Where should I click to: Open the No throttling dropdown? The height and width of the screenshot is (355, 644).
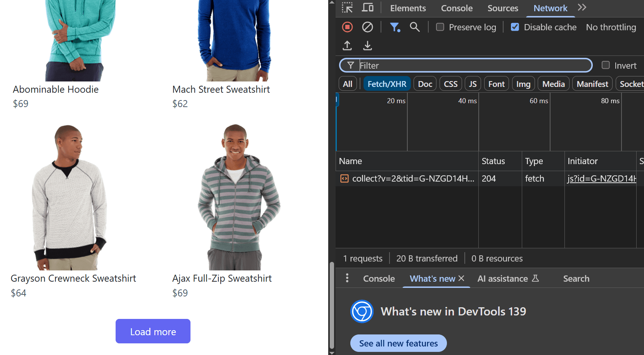(x=611, y=27)
